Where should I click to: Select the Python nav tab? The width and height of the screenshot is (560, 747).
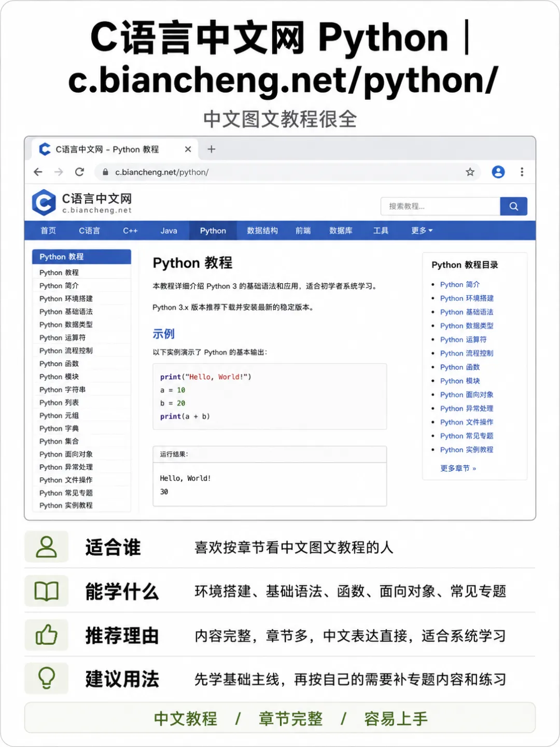pos(213,230)
